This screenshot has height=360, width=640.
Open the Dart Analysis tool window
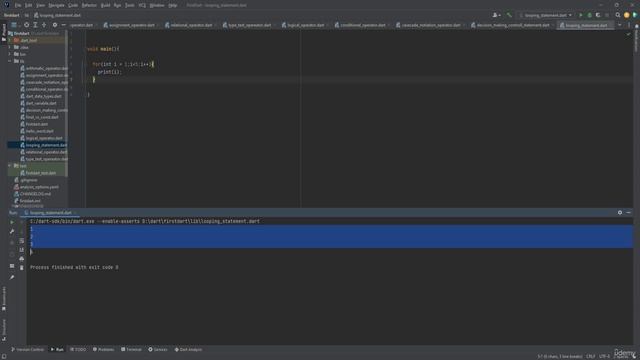(188, 349)
